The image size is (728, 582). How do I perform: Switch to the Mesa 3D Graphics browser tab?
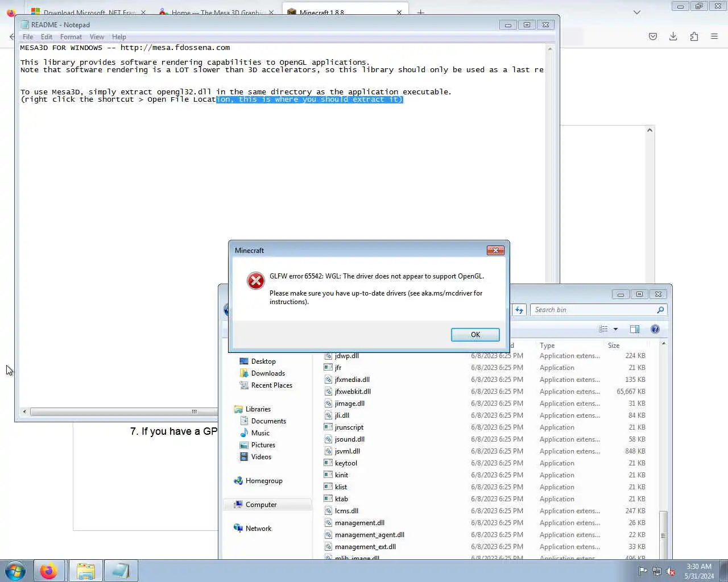(x=216, y=12)
